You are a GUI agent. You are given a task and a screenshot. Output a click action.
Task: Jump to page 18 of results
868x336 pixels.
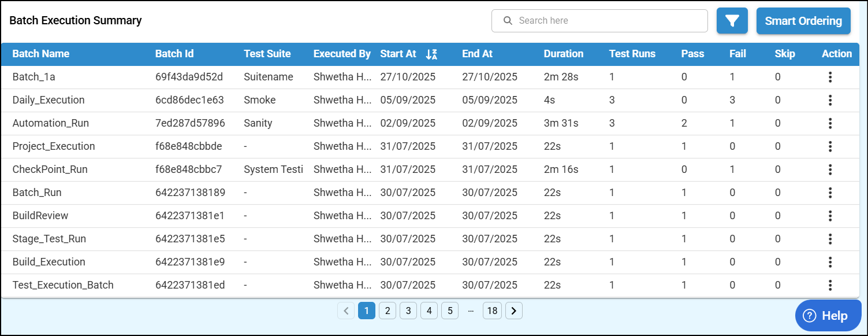coord(492,311)
